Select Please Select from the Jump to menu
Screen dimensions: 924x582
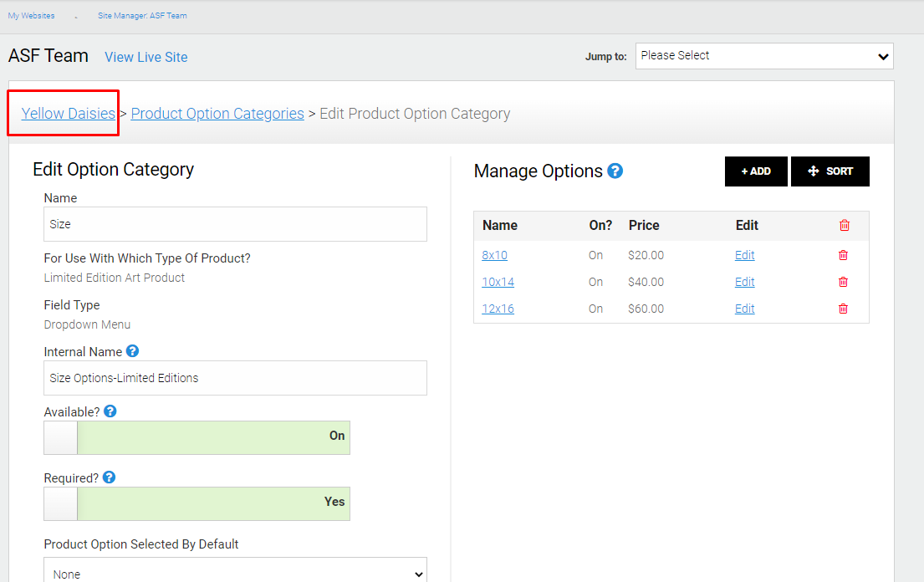763,56
